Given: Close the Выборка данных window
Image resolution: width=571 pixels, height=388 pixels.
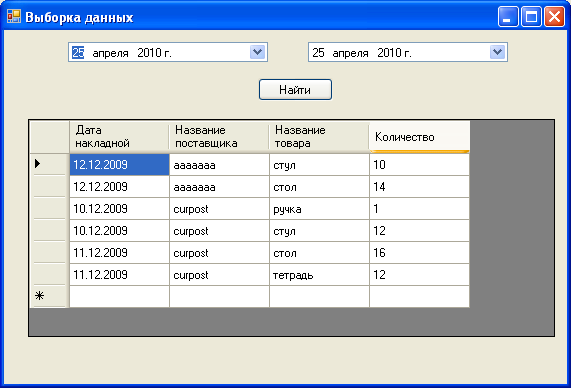Looking at the screenshot, I should click(554, 17).
